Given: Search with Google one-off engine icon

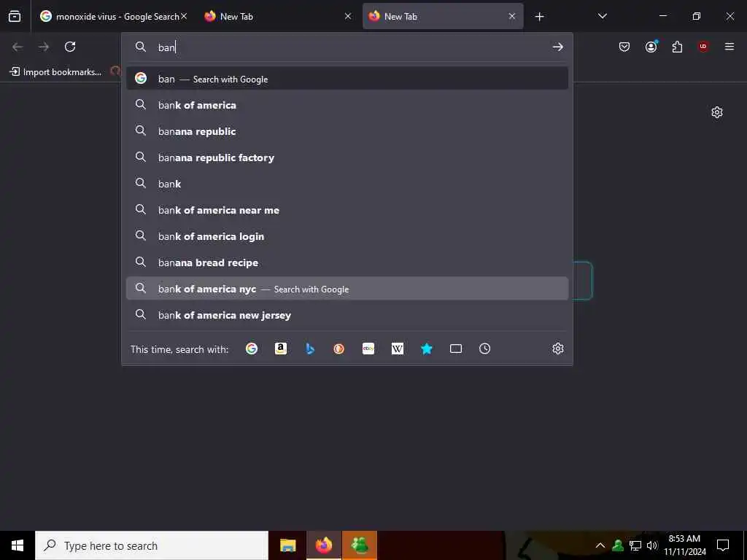Looking at the screenshot, I should click(252, 349).
